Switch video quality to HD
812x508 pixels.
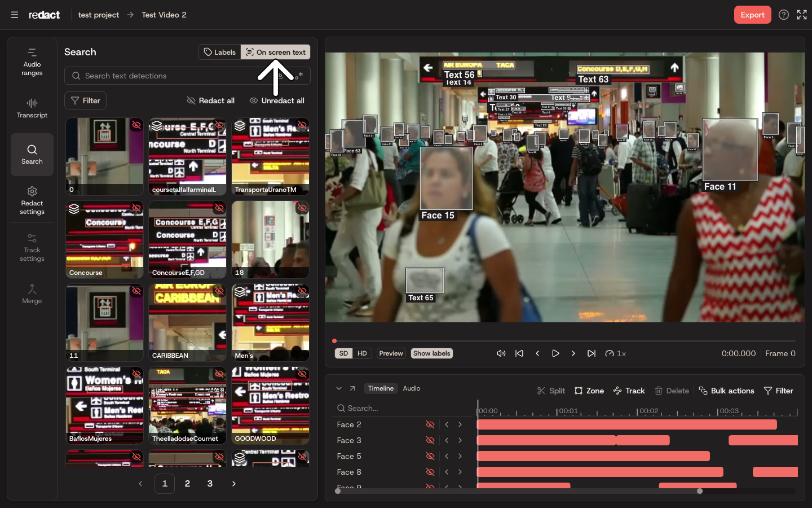click(362, 353)
